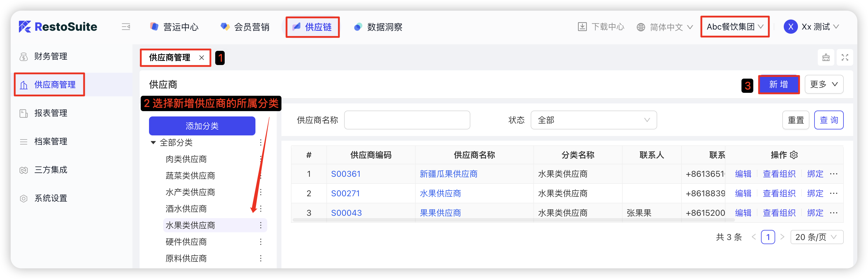Select 报表管理 in the sidebar
Image resolution: width=868 pixels, height=279 pixels.
click(51, 113)
